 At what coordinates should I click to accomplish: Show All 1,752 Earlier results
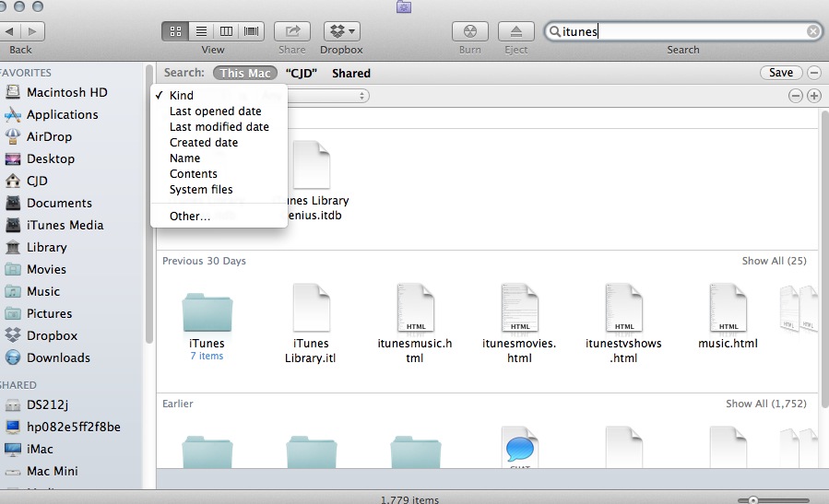766,404
